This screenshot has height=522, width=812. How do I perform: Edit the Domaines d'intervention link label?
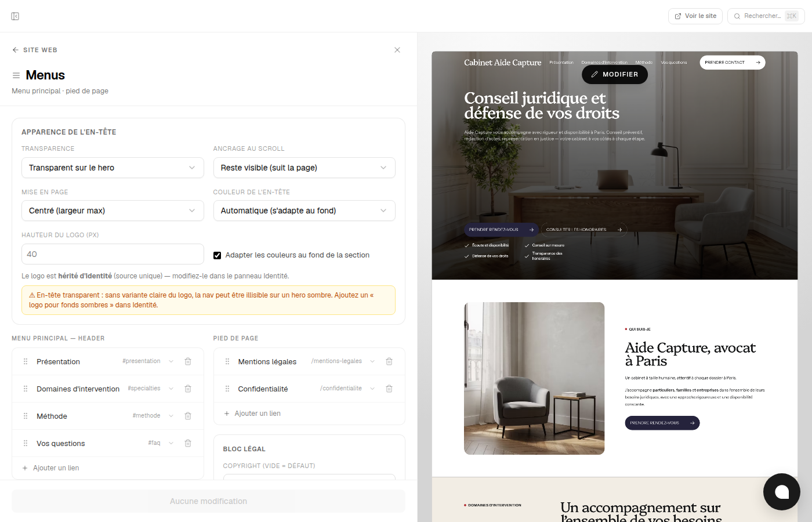[78, 389]
